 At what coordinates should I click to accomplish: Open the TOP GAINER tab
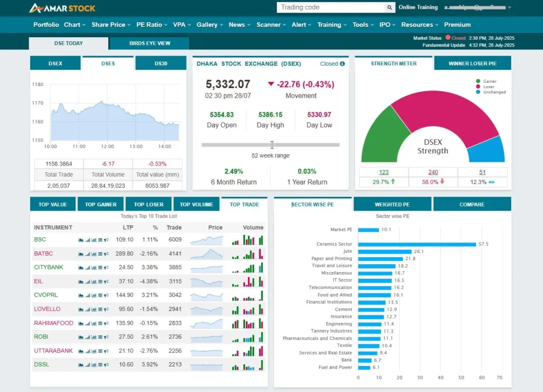click(x=101, y=204)
